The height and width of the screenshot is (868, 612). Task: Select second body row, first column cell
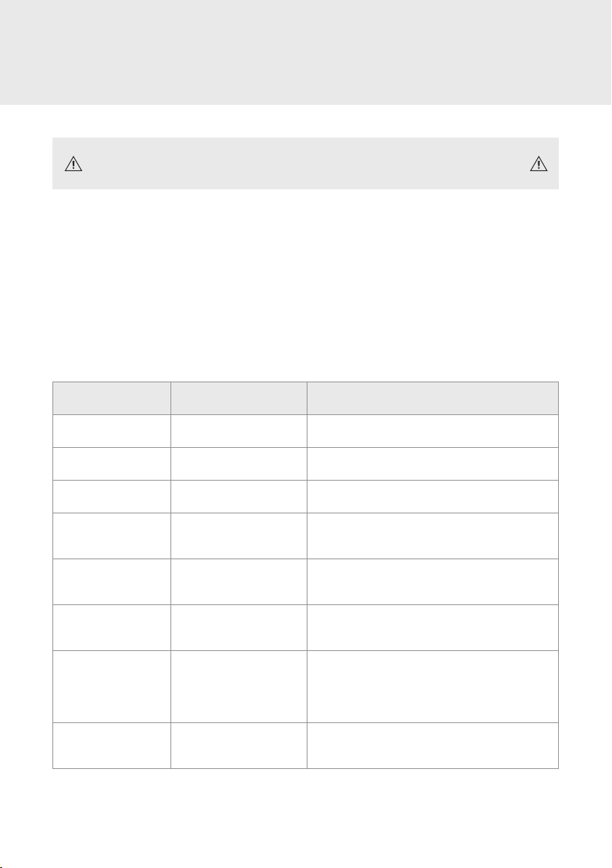point(112,463)
